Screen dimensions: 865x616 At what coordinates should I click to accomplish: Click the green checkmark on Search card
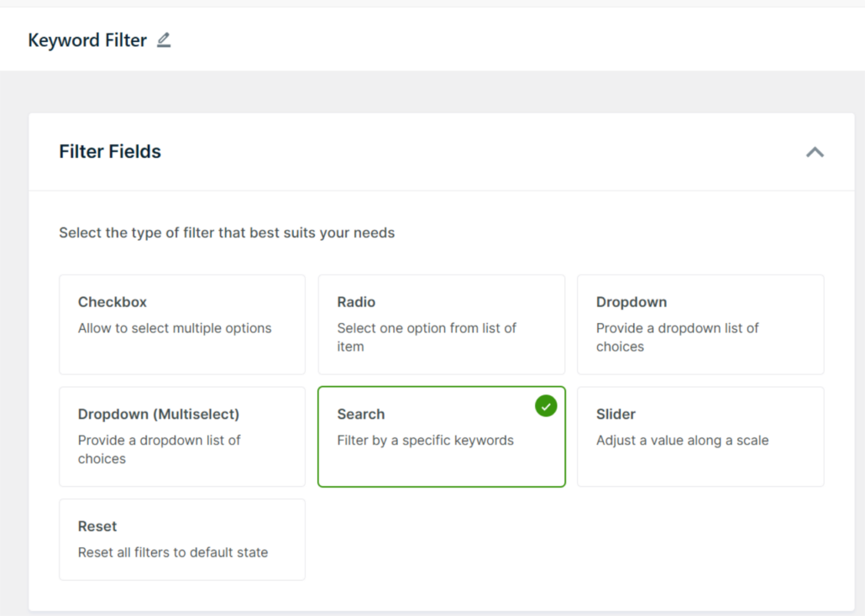click(x=546, y=406)
